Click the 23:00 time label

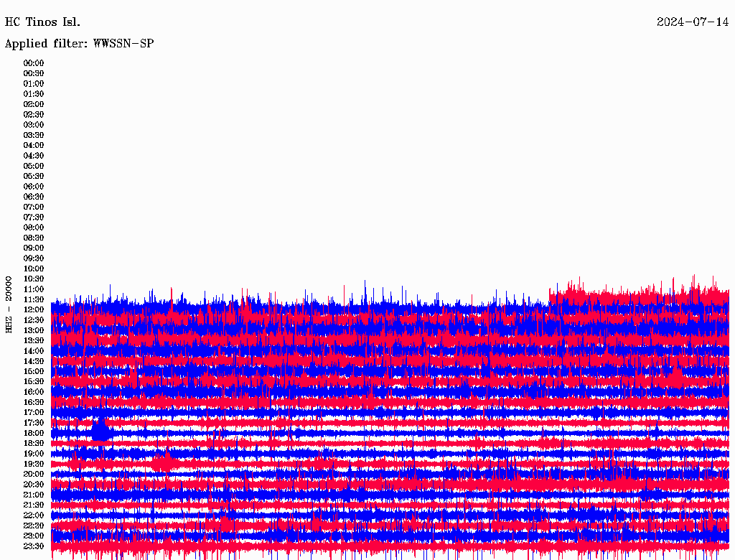pos(34,536)
